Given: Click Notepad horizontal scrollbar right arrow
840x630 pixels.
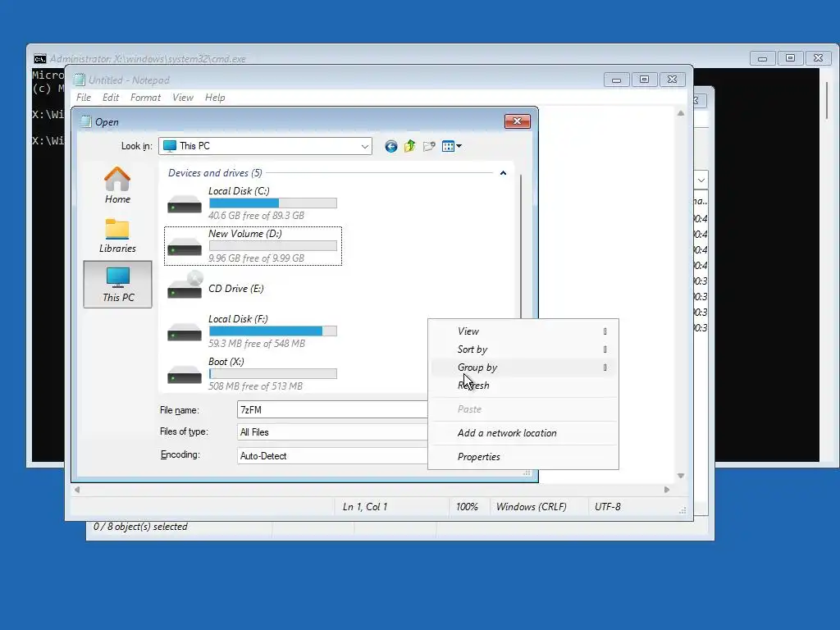Looking at the screenshot, I should pos(666,490).
